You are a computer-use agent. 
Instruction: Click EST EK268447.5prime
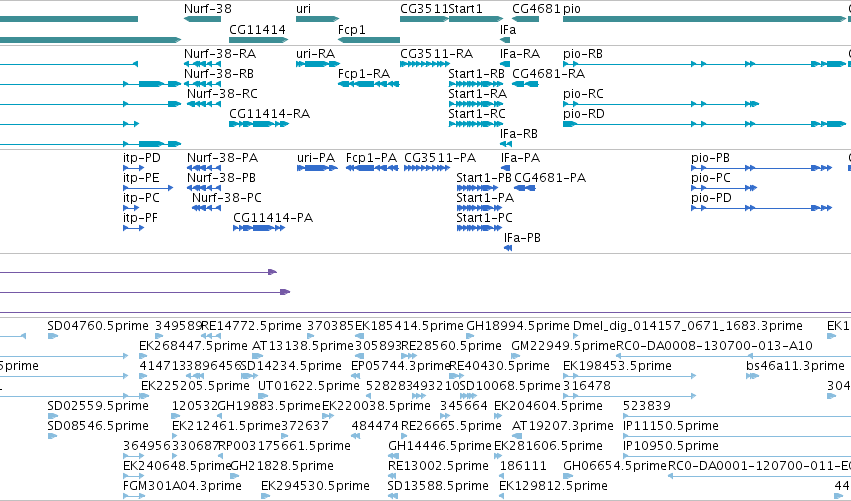coord(193,346)
